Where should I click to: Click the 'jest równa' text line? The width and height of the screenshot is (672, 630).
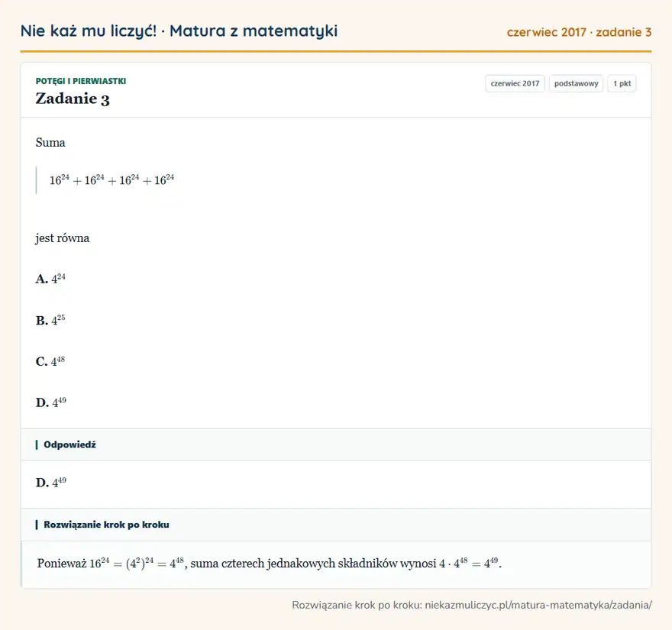click(x=63, y=237)
